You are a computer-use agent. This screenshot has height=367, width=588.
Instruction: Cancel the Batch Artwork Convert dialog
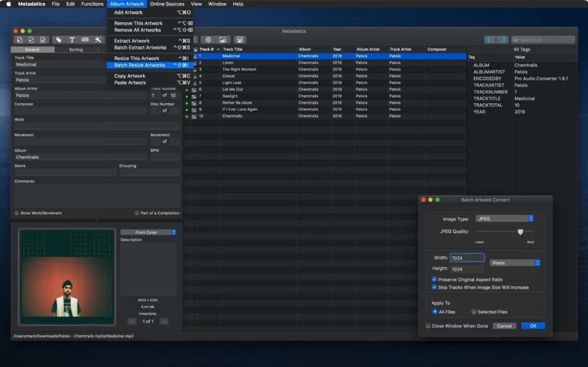pyautogui.click(x=504, y=325)
